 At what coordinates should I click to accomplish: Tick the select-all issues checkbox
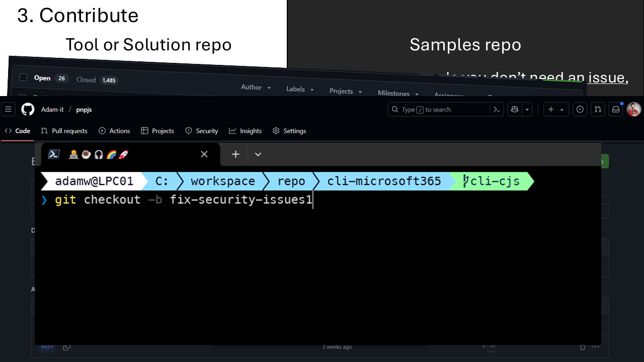click(23, 77)
